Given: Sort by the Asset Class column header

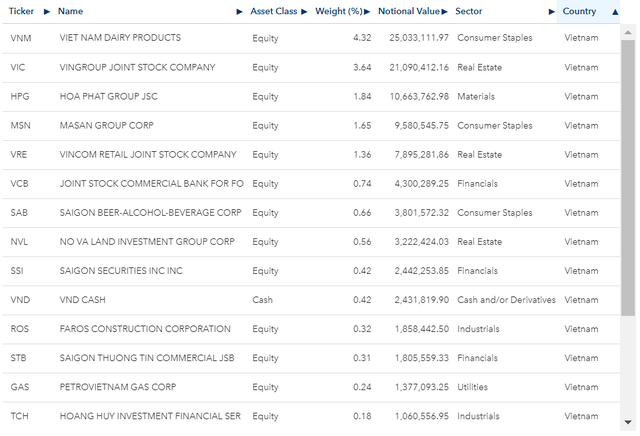Looking at the screenshot, I should [x=273, y=11].
